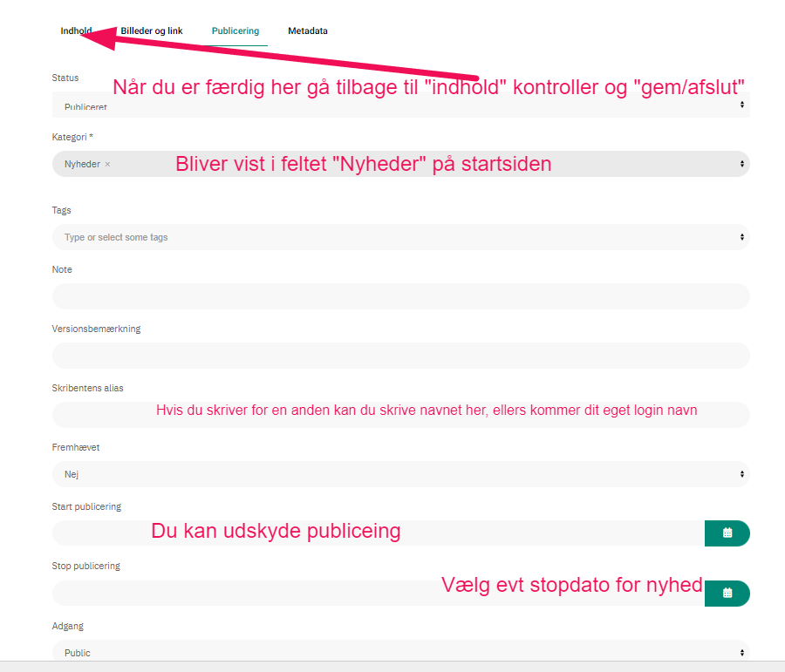Viewport: 785px width, 672px height.
Task: Go to the Metadata tab
Action: 308,31
